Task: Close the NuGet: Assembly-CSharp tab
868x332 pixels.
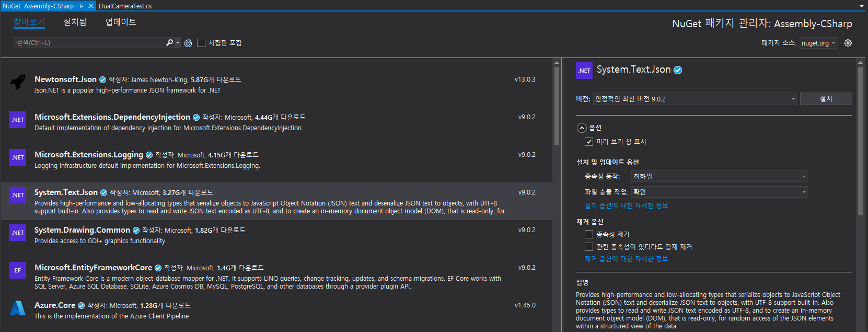Action: pos(91,6)
